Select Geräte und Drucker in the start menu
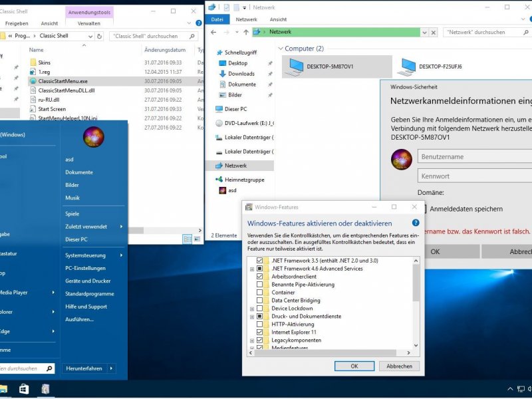This screenshot has height=399, width=532. point(88,281)
